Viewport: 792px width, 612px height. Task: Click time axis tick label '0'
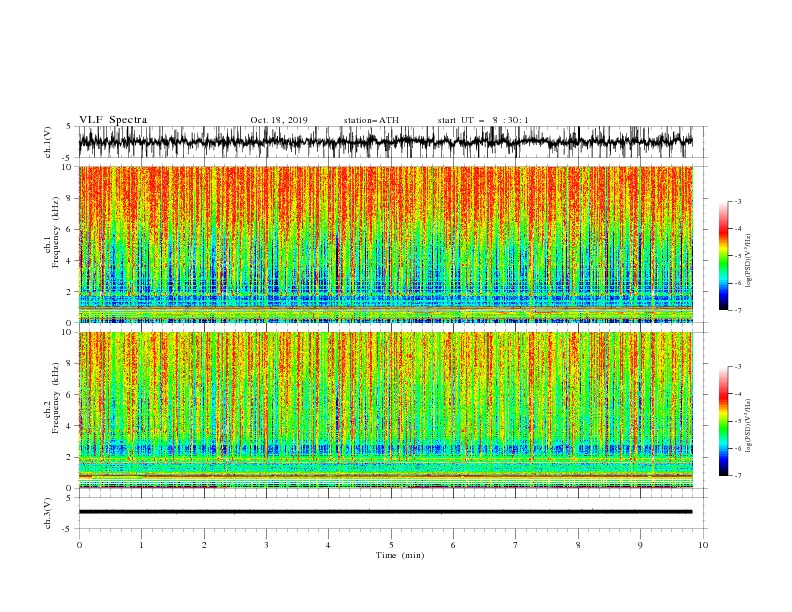click(x=79, y=545)
